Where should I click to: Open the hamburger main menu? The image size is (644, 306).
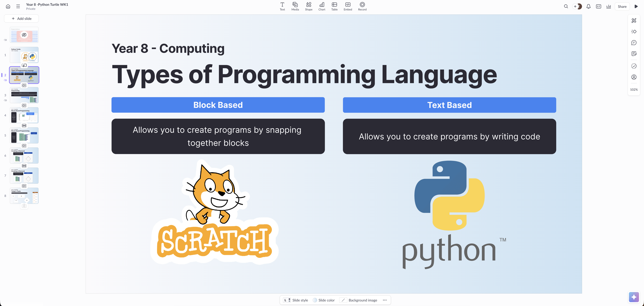(x=18, y=7)
